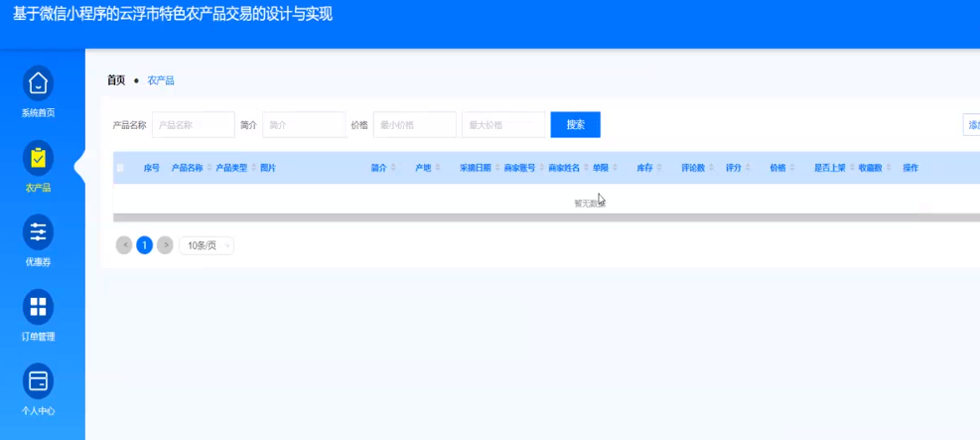Screen dimensions: 980x440
Task: Sort table by 产地 column arrows
Action: tap(438, 168)
